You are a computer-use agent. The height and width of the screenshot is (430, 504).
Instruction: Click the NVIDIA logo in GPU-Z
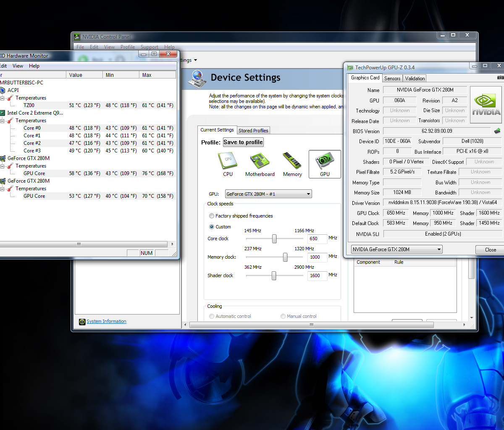486,105
